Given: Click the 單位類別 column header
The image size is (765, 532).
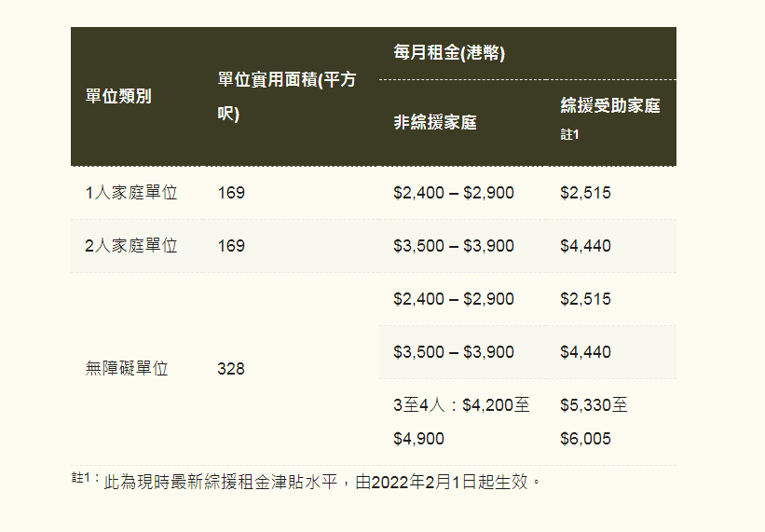Looking at the screenshot, I should [118, 97].
